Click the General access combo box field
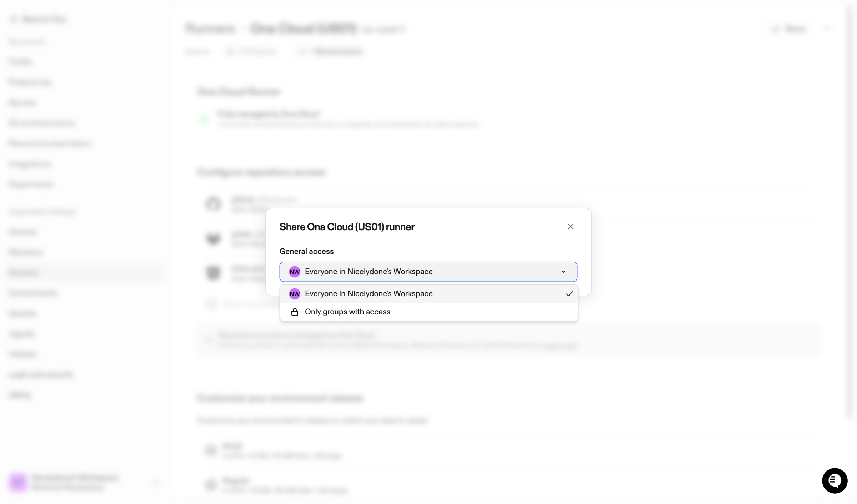This screenshot has width=857, height=504. (428, 272)
